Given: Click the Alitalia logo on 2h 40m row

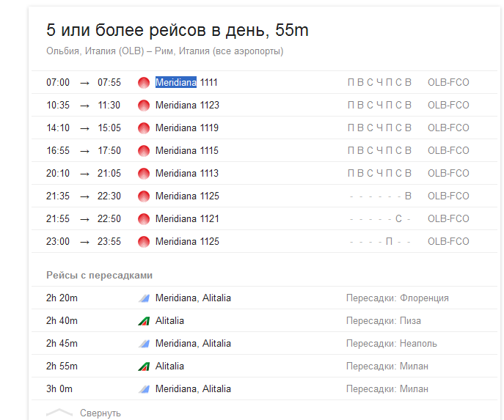Looking at the screenshot, I should [144, 321].
